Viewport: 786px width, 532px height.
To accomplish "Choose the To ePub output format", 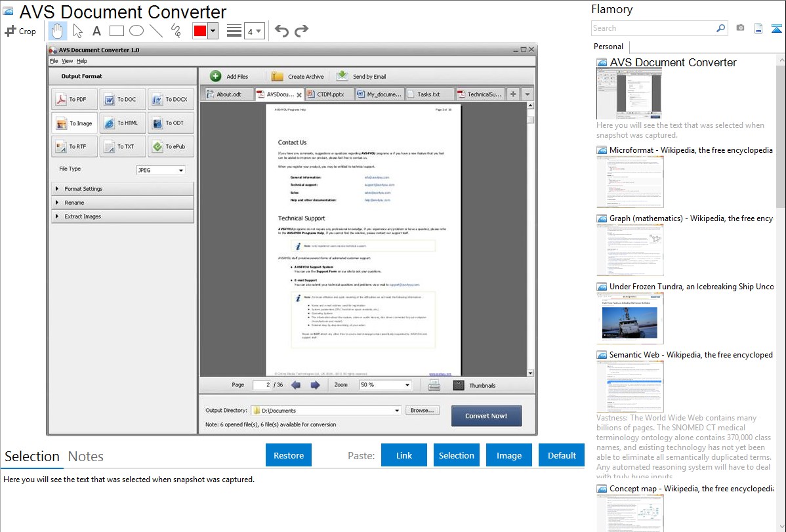I will (x=171, y=146).
